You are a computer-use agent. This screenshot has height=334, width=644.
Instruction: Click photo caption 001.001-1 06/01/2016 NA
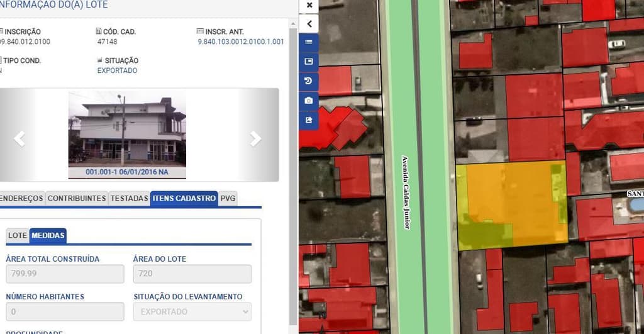pos(127,172)
